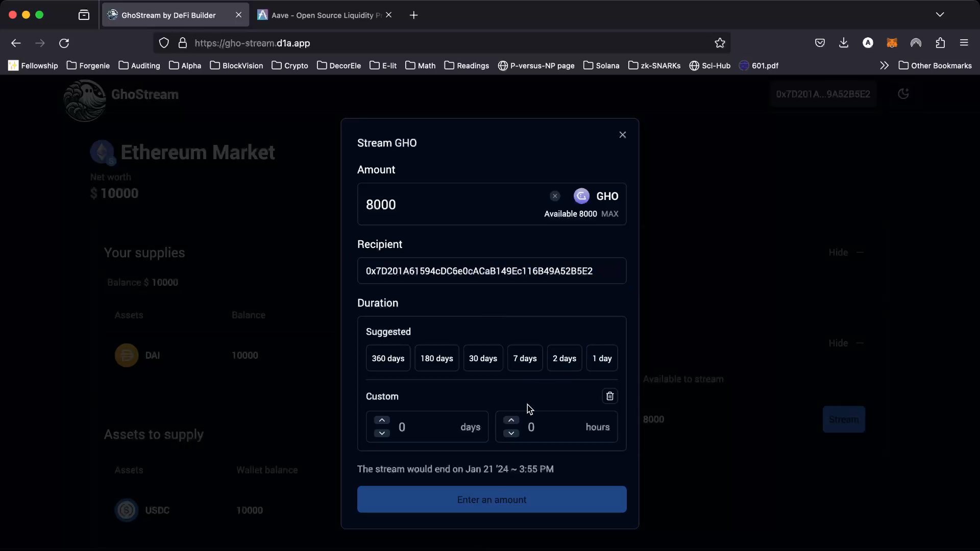The width and height of the screenshot is (980, 551).
Task: Open the Other Bookmarks folder
Action: coord(935,66)
